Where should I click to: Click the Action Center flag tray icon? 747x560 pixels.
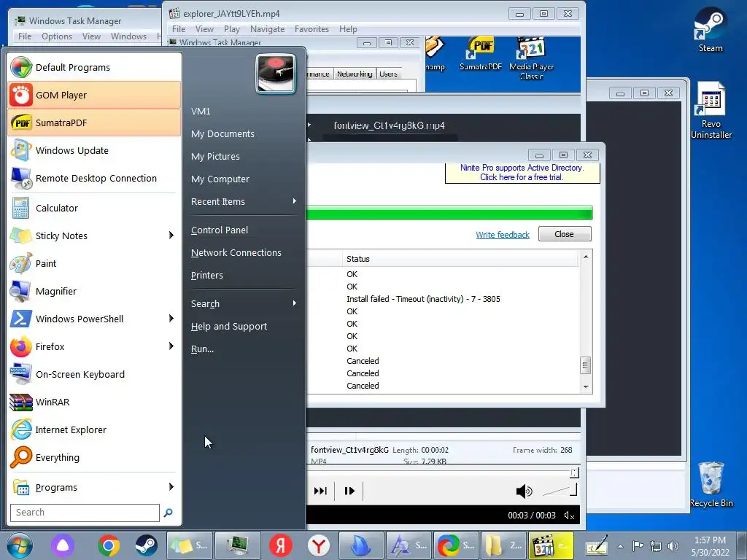tap(638, 546)
